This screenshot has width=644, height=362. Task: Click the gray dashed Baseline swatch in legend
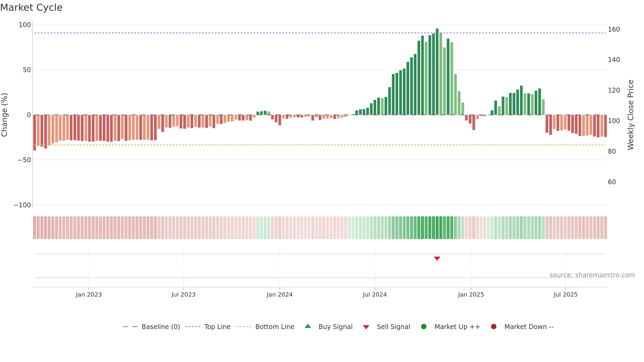[130, 327]
